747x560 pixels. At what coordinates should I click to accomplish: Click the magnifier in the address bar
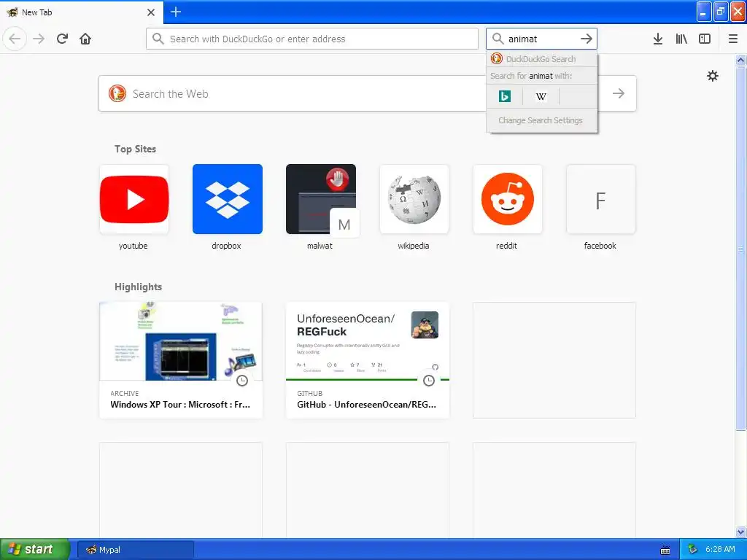(x=158, y=39)
